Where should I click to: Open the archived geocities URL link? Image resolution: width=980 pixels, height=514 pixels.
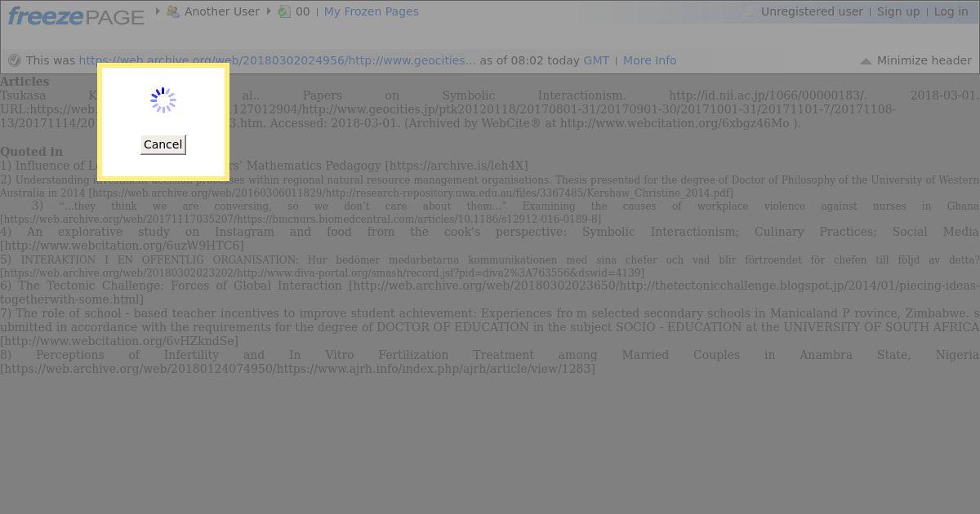pyautogui.click(x=277, y=60)
